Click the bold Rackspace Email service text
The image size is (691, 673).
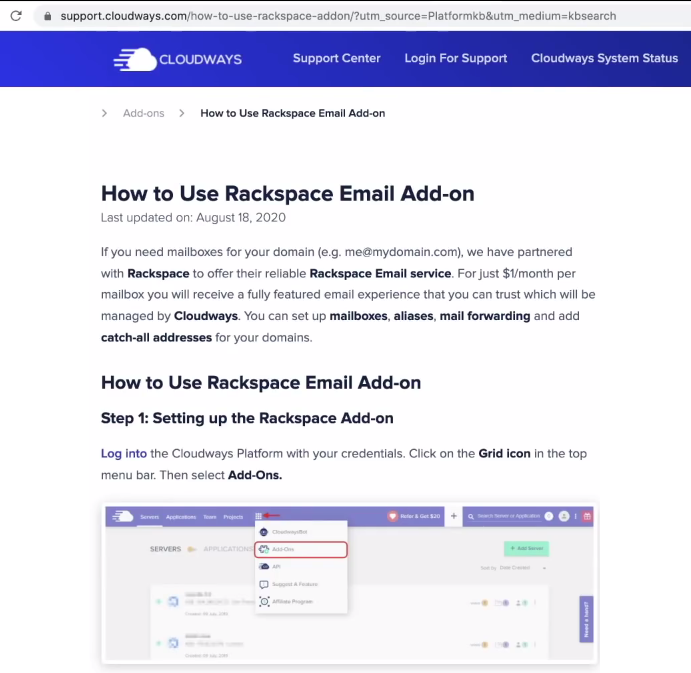pos(380,274)
